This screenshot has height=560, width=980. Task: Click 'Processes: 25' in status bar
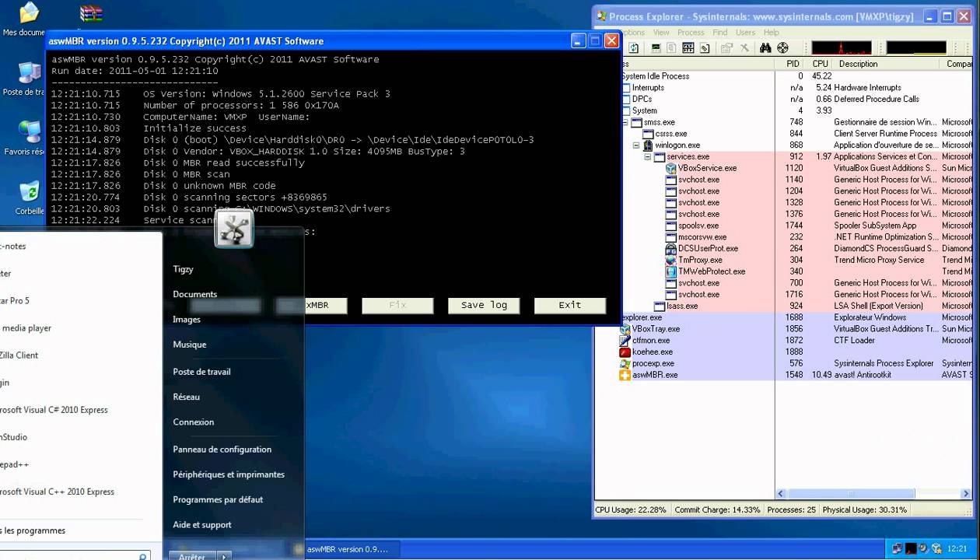[x=791, y=510]
